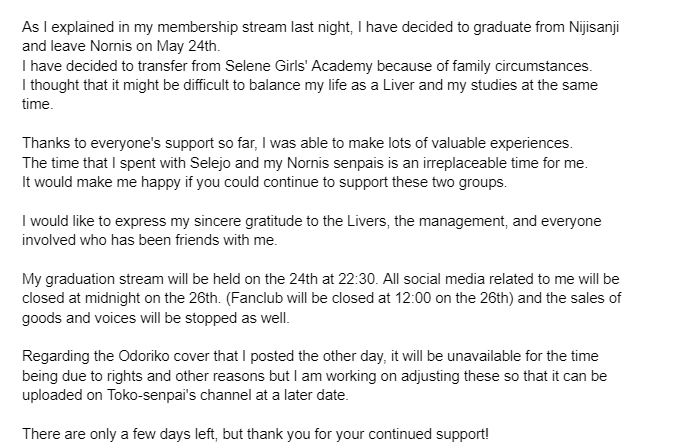
Task: Click the line 'goods and voices will be stopped'
Action: (x=156, y=318)
